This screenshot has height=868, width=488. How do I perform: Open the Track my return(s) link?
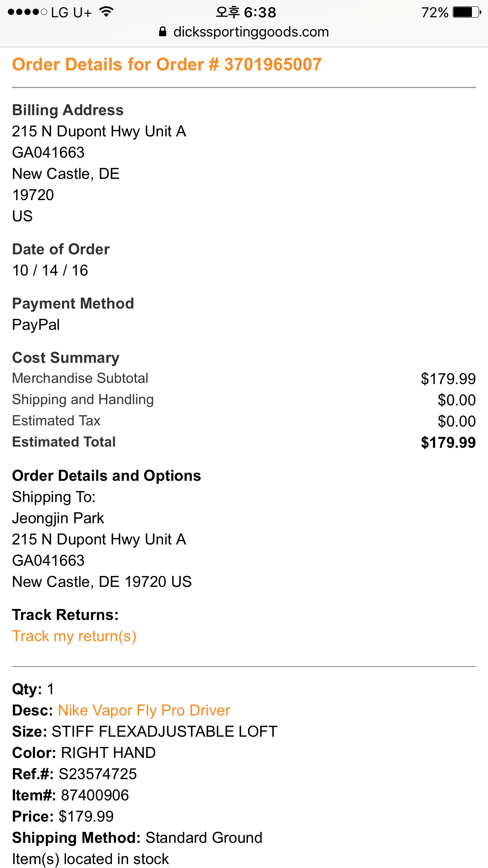(74, 636)
